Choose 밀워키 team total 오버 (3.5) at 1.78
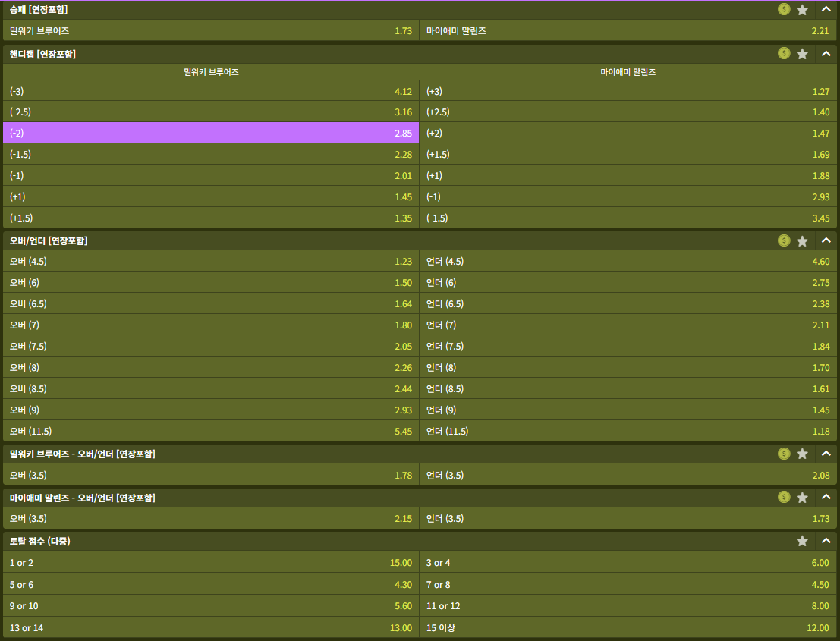The width and height of the screenshot is (840, 641). click(211, 475)
